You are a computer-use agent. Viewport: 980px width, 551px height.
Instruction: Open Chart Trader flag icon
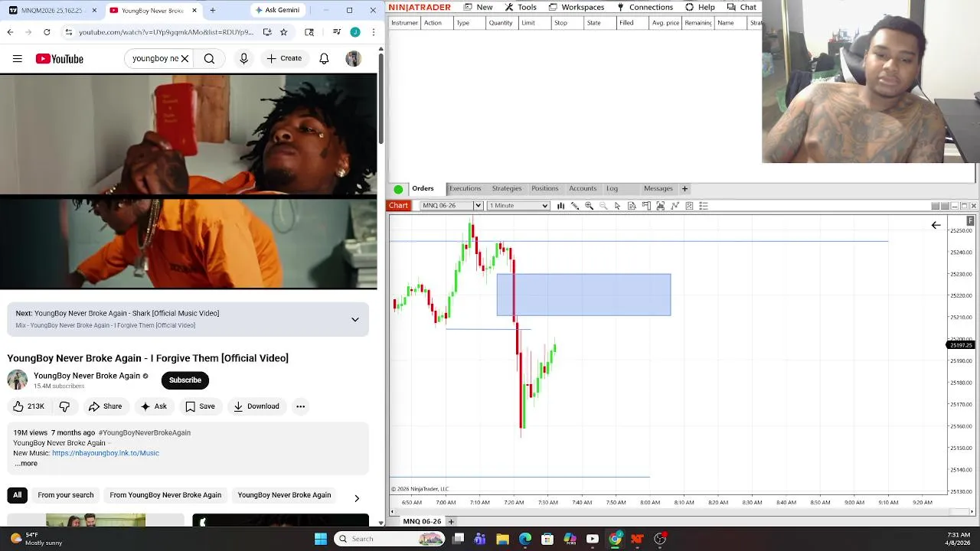point(646,206)
